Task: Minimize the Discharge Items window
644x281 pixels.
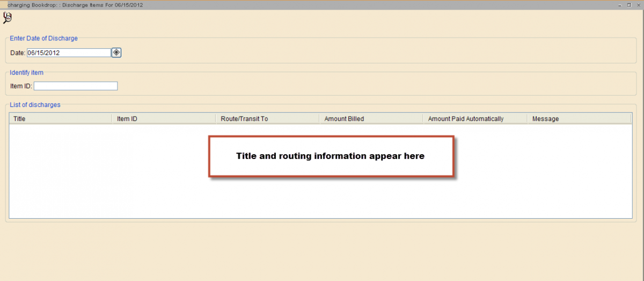Action: (620, 4)
